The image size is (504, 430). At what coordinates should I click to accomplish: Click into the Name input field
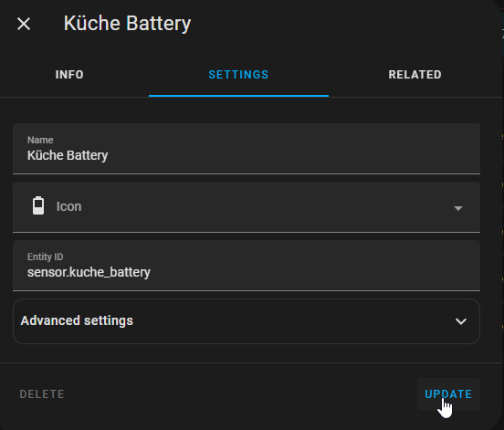[x=247, y=149]
